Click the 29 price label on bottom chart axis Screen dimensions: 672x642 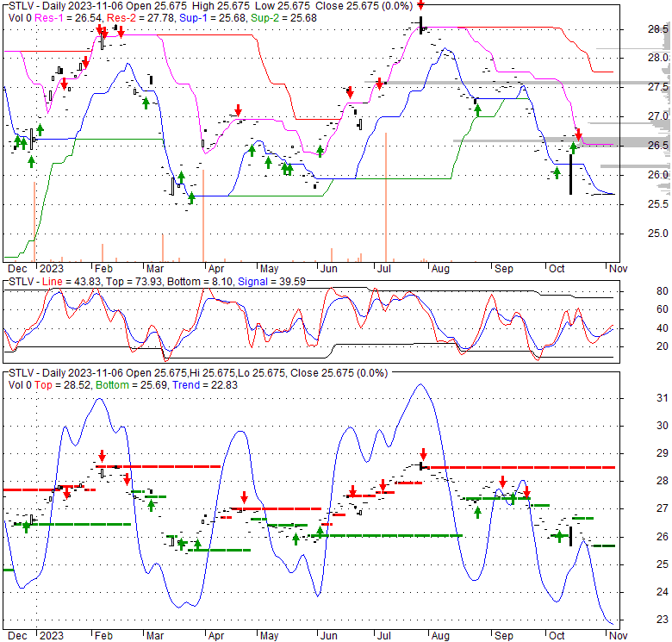point(663,453)
